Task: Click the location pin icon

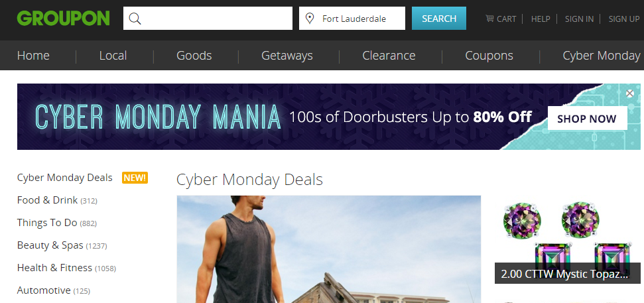Action: [310, 19]
